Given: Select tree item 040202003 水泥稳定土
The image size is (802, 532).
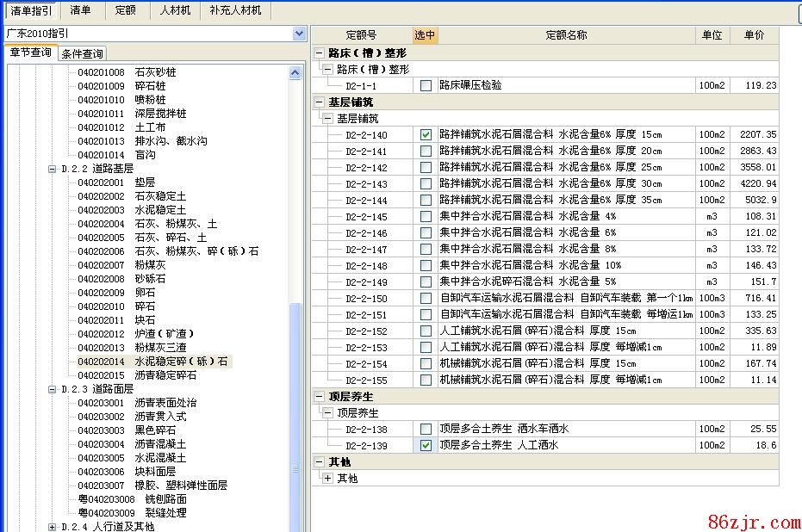Looking at the screenshot, I should coord(131,210).
